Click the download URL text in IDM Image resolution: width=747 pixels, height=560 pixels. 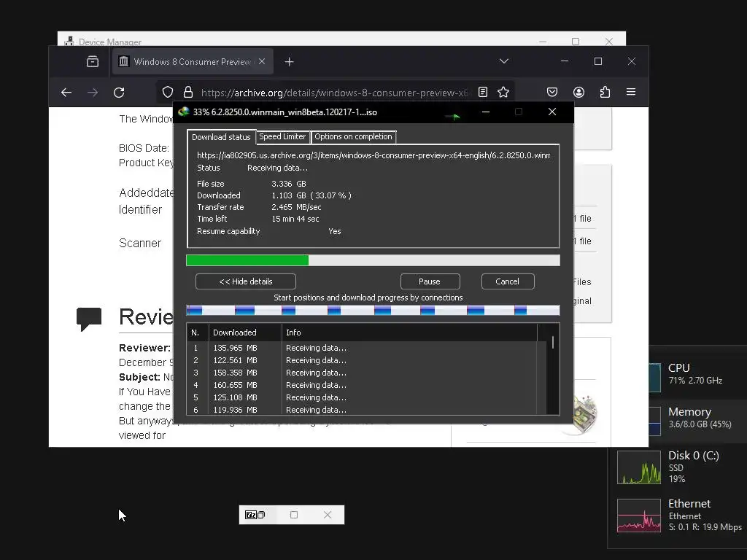(x=373, y=155)
